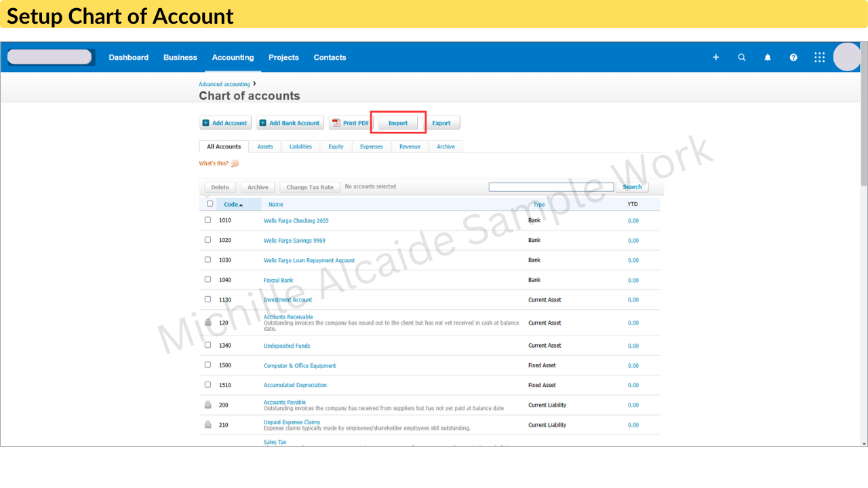The width and height of the screenshot is (868, 488).
Task: Switch to the Liabilities tab
Action: [x=300, y=146]
